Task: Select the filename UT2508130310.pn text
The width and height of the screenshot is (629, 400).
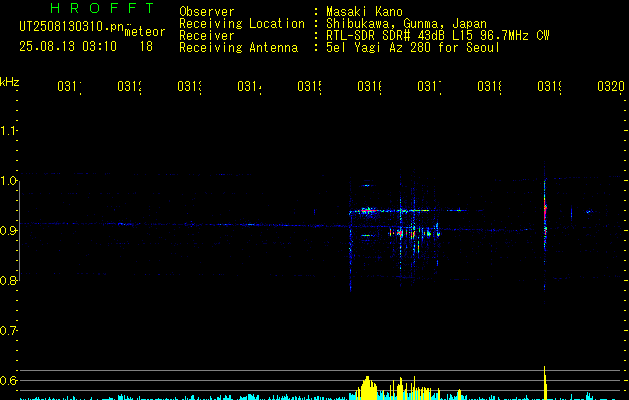Action: pyautogui.click(x=72, y=27)
